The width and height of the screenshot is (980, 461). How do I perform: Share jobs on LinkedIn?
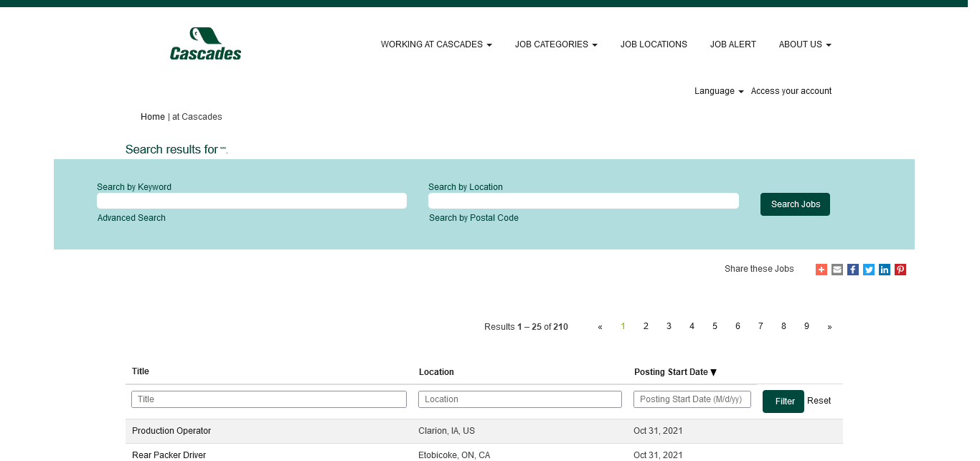(x=885, y=270)
